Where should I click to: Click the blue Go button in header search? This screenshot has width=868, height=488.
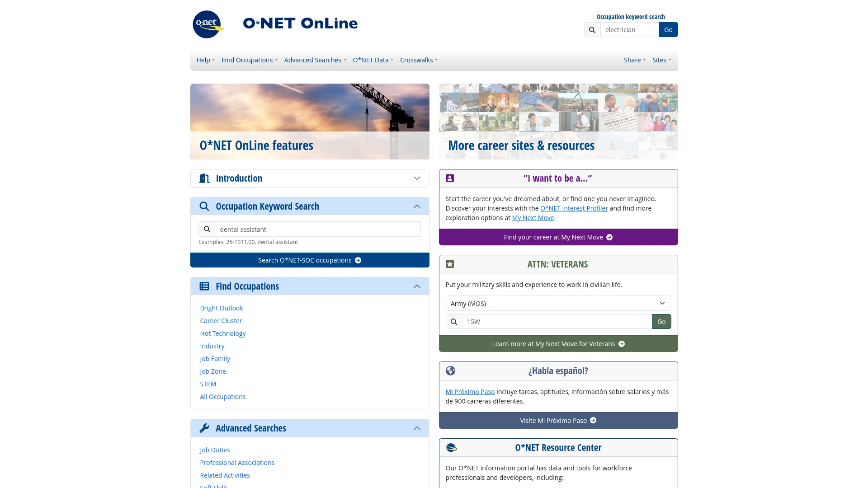point(668,30)
